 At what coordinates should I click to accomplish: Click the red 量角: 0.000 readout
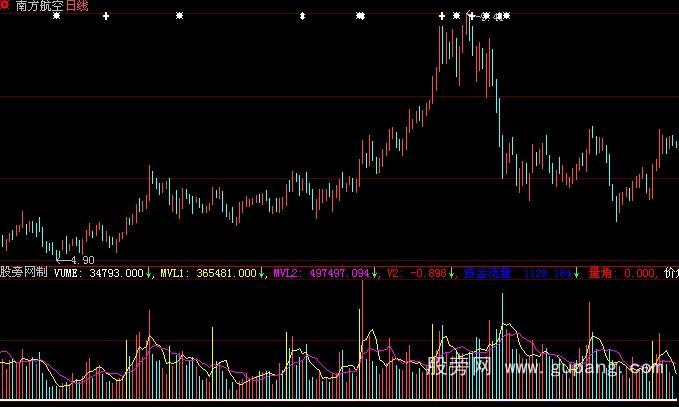621,273
